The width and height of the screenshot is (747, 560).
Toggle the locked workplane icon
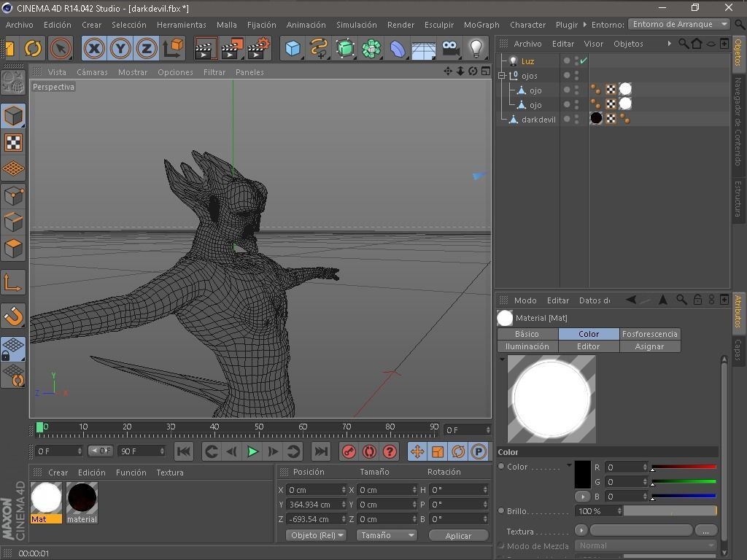[x=13, y=349]
